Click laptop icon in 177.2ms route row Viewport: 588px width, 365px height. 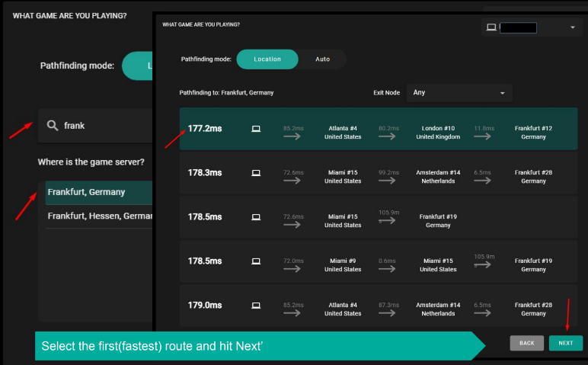coord(256,129)
